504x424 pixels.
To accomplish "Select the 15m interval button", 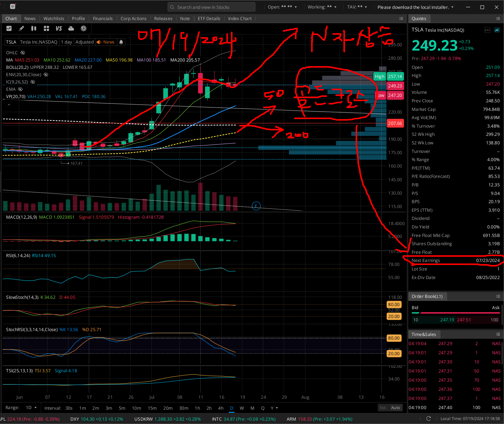I will [x=152, y=408].
